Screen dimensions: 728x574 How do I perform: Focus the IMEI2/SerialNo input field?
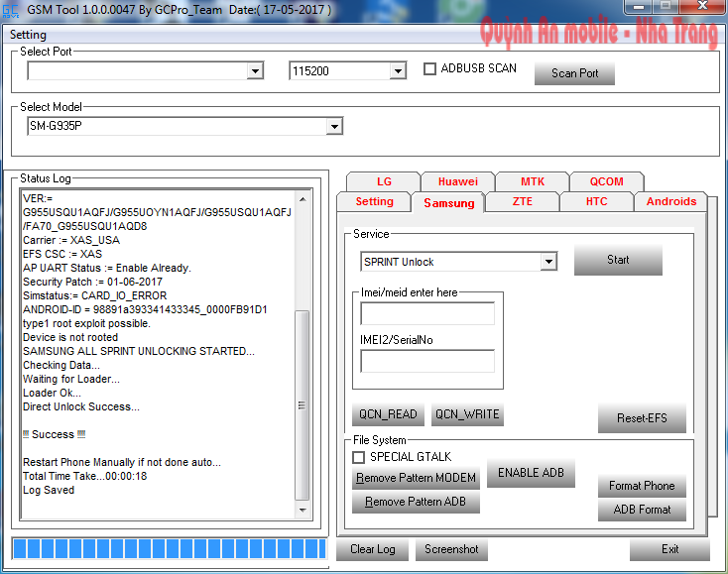(427, 361)
